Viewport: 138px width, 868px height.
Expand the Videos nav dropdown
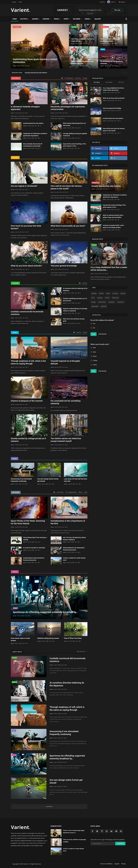pyautogui.click(x=88, y=19)
